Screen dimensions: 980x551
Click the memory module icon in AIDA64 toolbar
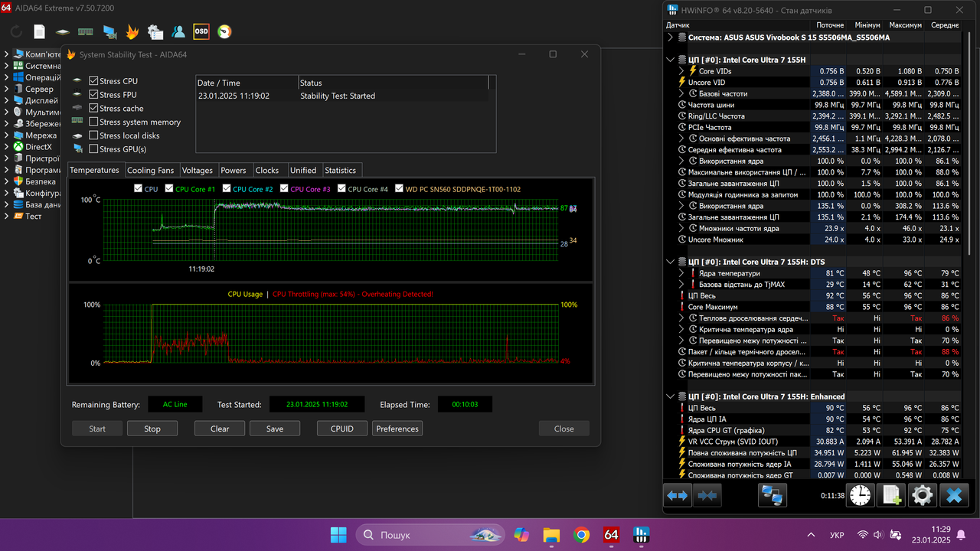click(86, 31)
